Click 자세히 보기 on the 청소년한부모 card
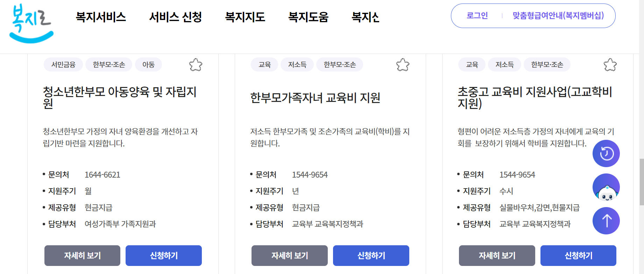The height and width of the screenshot is (274, 644). coord(82,255)
